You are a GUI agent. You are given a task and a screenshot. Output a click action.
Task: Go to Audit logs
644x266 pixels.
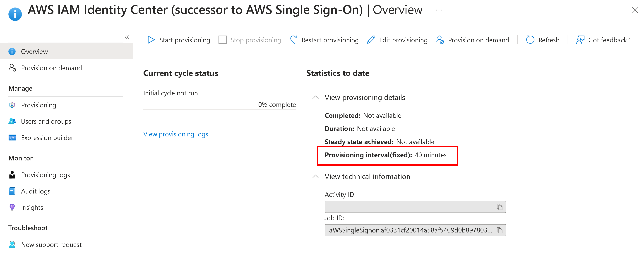point(36,191)
